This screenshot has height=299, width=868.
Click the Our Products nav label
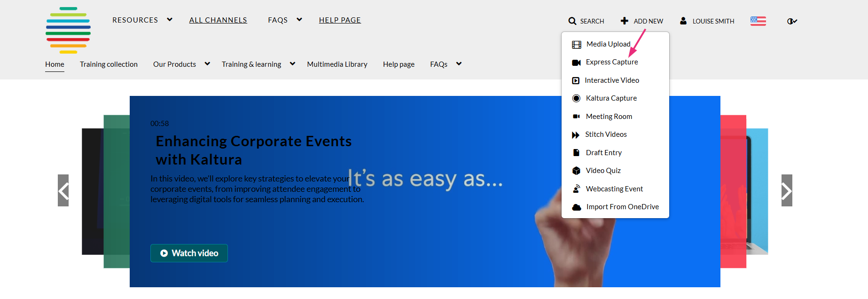tap(174, 64)
